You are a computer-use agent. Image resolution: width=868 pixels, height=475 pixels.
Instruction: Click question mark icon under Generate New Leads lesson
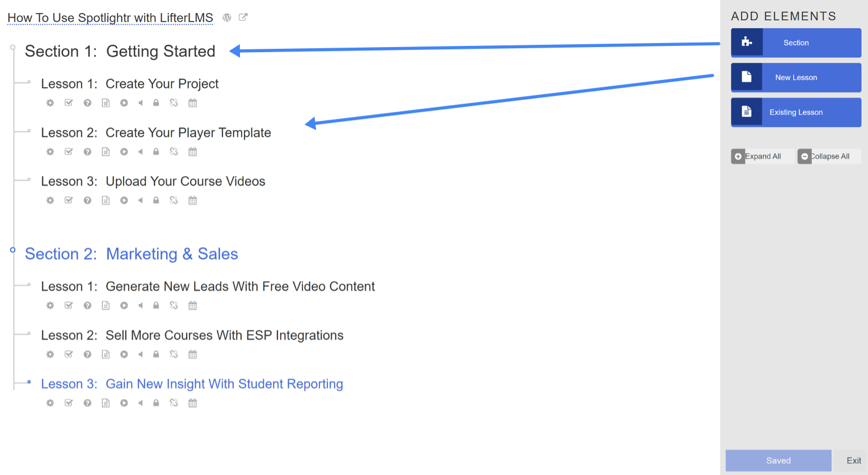point(87,306)
